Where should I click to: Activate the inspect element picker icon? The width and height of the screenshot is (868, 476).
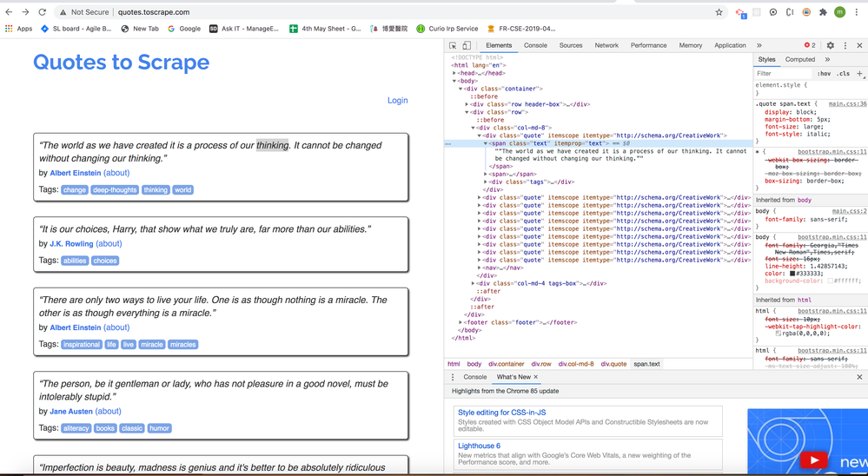click(x=453, y=45)
